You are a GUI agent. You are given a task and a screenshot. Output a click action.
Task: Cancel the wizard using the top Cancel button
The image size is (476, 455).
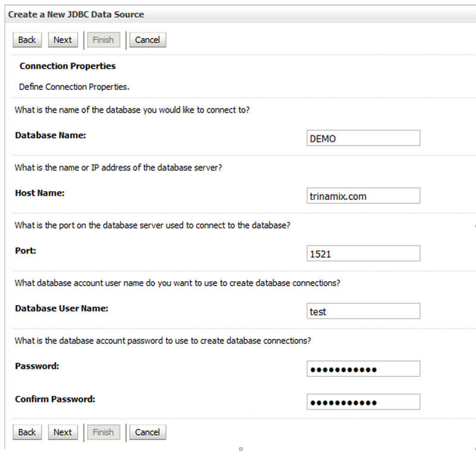tap(148, 40)
